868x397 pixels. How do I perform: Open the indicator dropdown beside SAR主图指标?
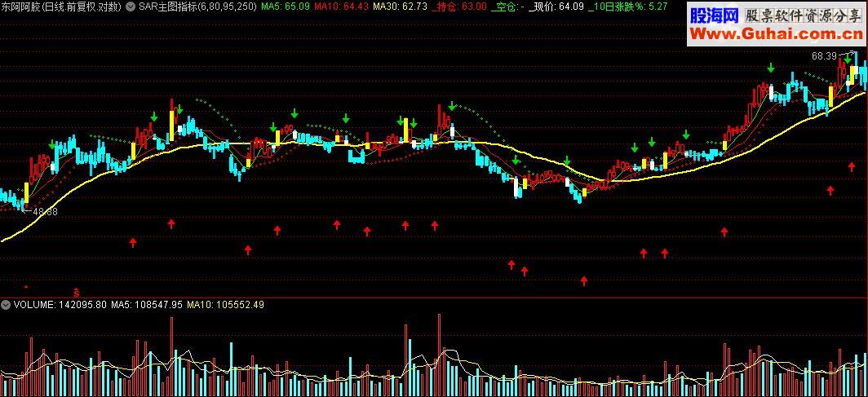tap(131, 7)
